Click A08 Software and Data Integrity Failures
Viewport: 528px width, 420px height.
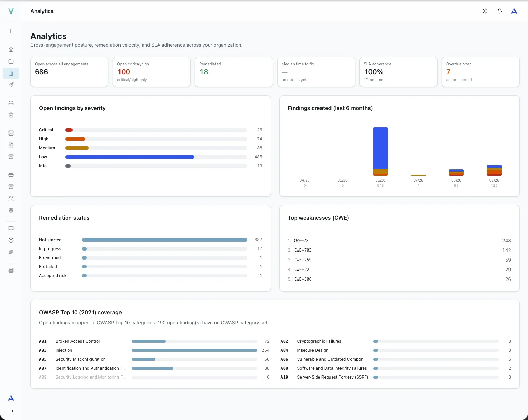click(x=332, y=368)
